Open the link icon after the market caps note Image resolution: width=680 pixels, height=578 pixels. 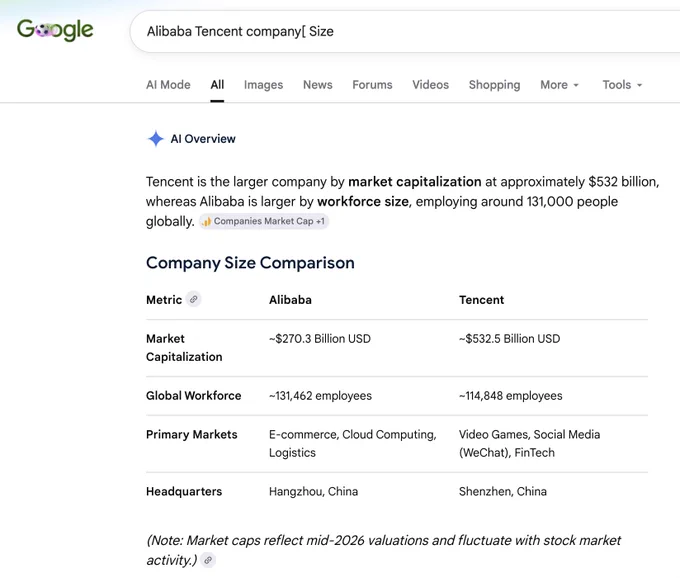point(208,560)
